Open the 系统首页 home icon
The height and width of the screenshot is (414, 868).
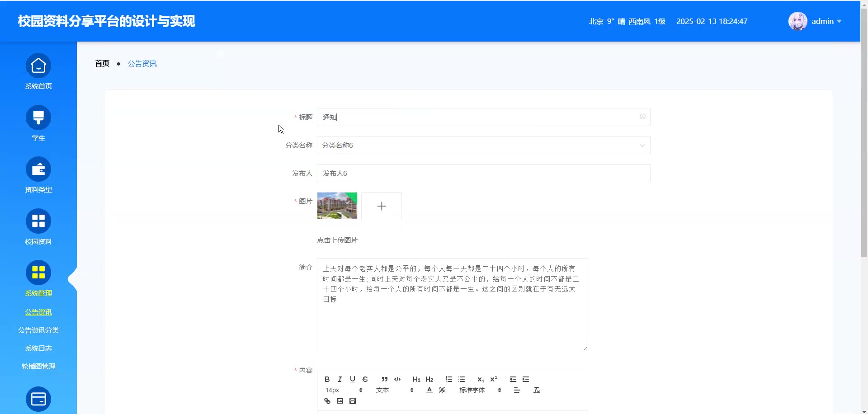pos(38,66)
